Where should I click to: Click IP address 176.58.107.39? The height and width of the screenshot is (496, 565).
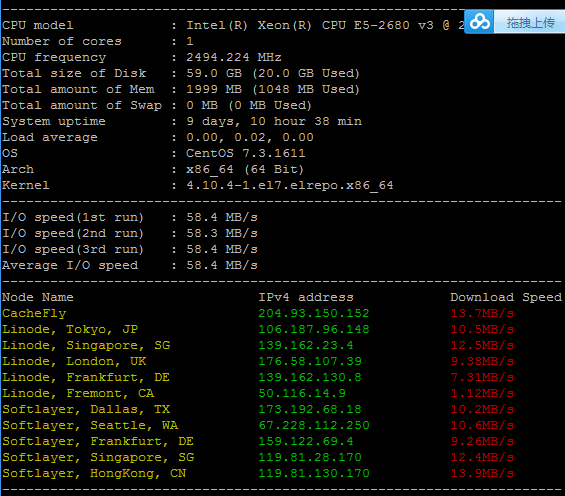(x=310, y=361)
